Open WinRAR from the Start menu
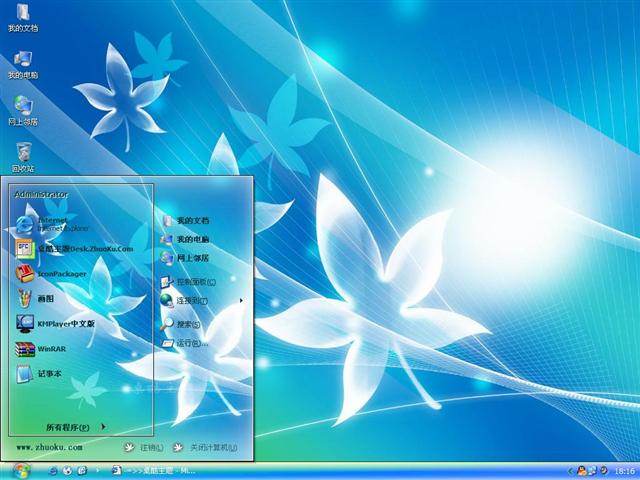640x480 pixels. click(x=41, y=349)
